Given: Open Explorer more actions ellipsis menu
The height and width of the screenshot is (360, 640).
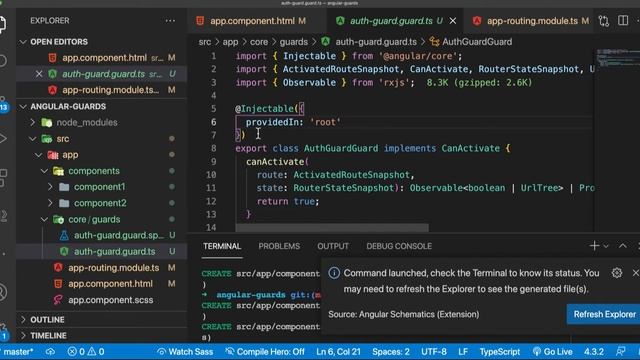Looking at the screenshot, I should click(170, 21).
